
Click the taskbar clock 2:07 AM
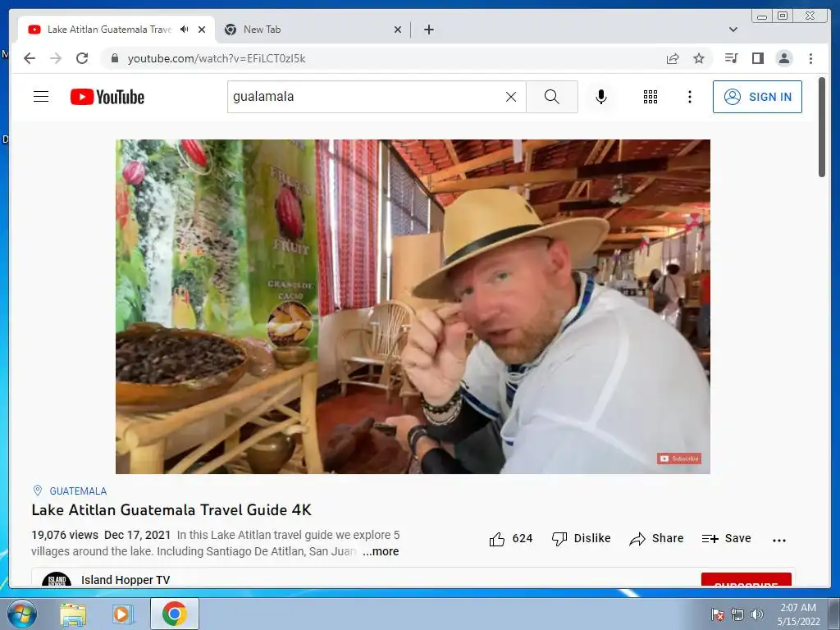(798, 614)
